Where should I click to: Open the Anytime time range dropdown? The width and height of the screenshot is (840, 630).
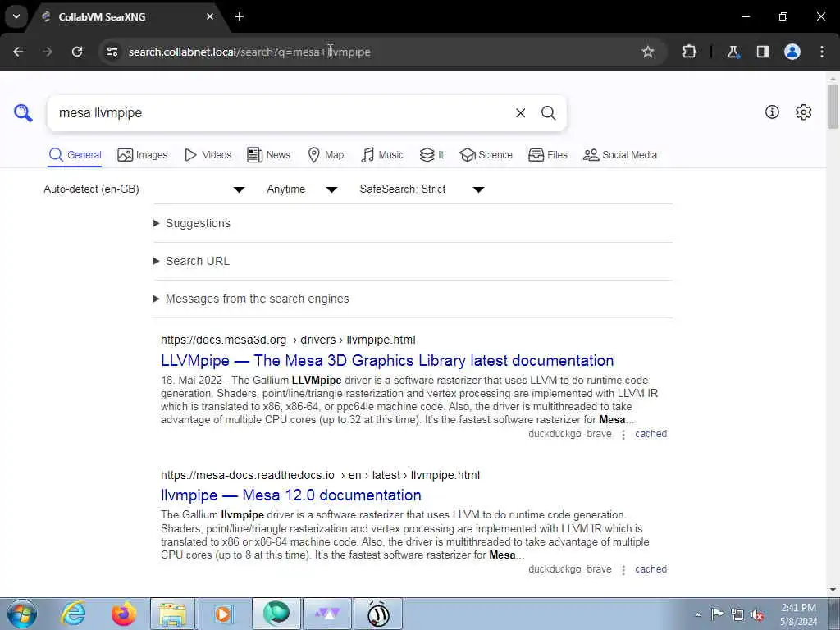tap(302, 189)
